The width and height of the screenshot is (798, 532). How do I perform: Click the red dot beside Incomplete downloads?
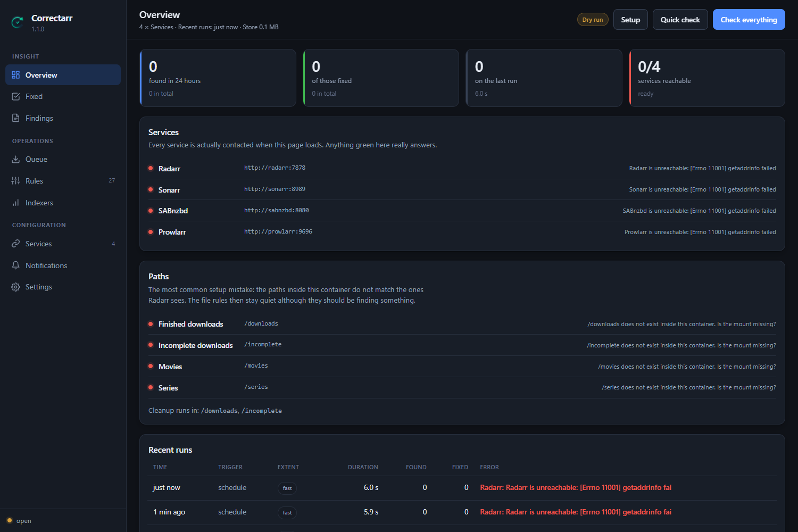151,345
